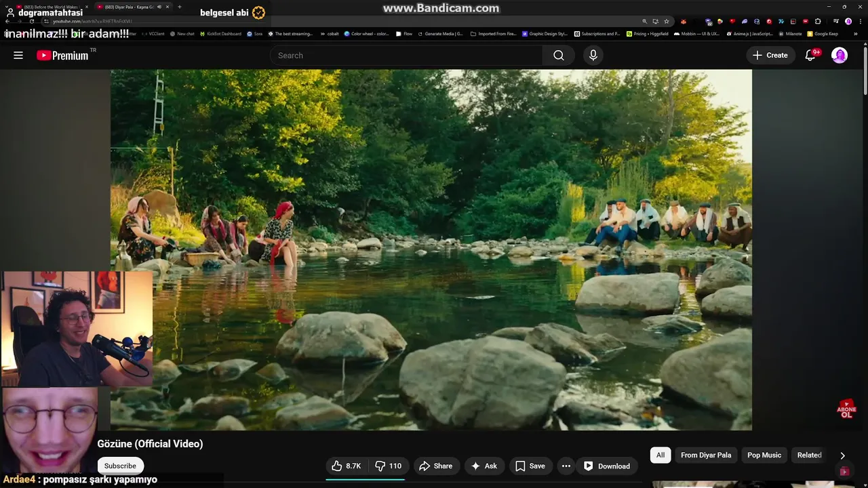Click the Gözüne (Official Video) title
Image resolution: width=868 pixels, height=488 pixels.
150,444
